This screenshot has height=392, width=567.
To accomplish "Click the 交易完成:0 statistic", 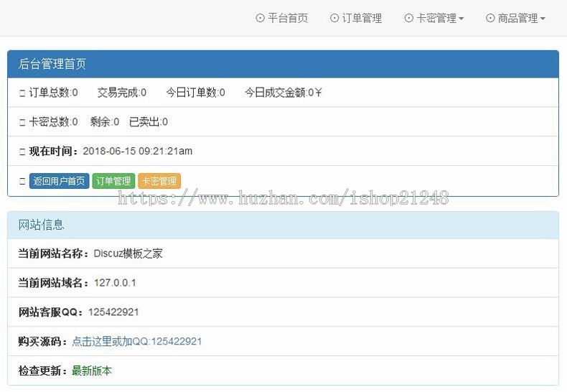I will point(122,93).
